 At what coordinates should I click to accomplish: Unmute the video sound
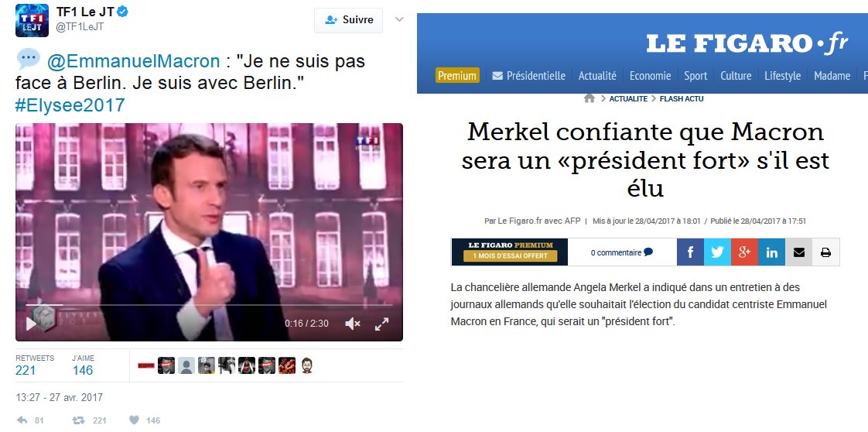(353, 324)
